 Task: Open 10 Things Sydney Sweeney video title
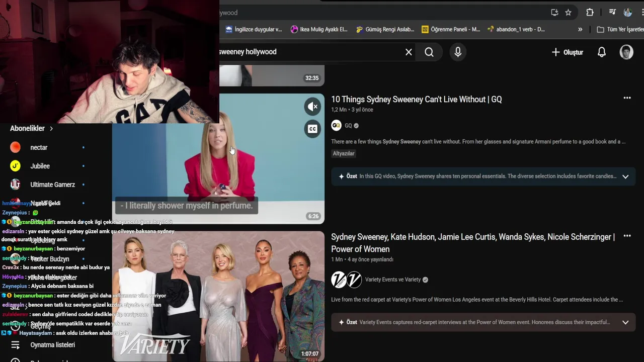416,100
